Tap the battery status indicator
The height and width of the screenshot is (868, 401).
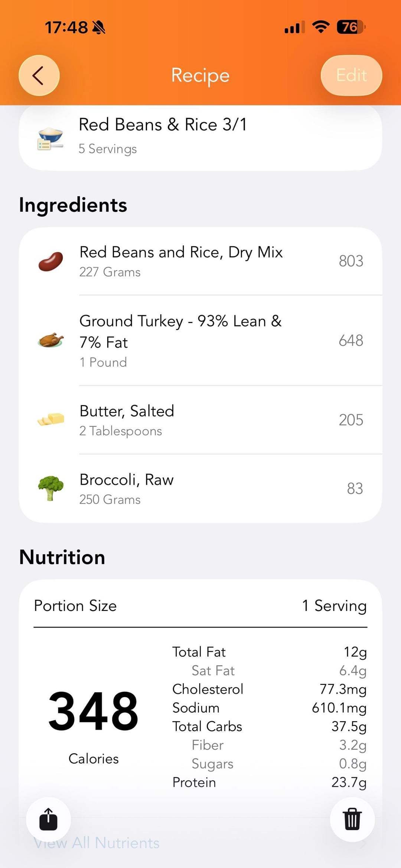pyautogui.click(x=351, y=27)
